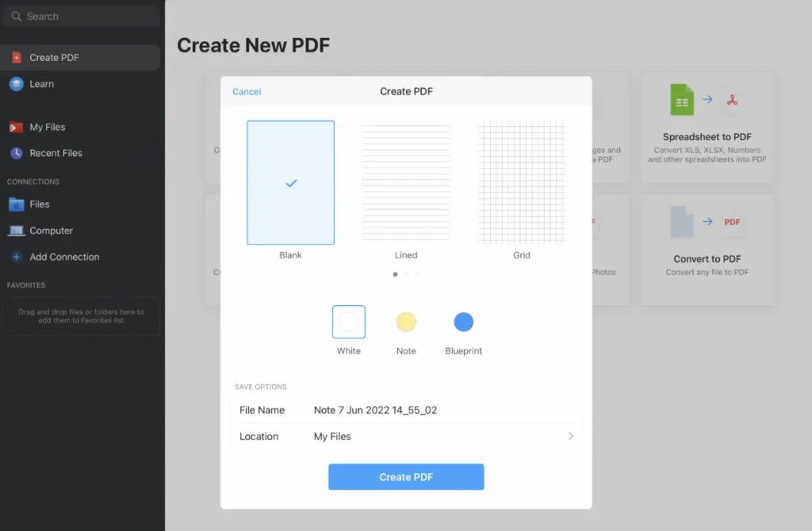Click the Add Connection plus icon

point(17,257)
